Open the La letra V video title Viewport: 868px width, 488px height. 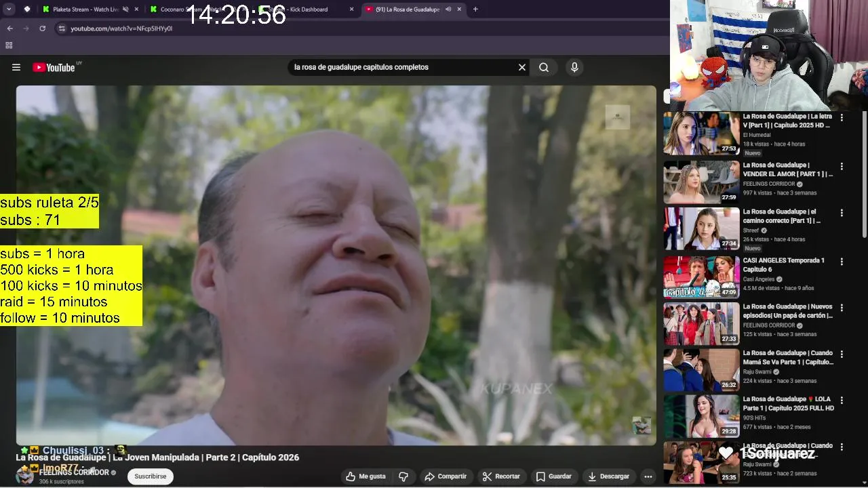click(787, 121)
